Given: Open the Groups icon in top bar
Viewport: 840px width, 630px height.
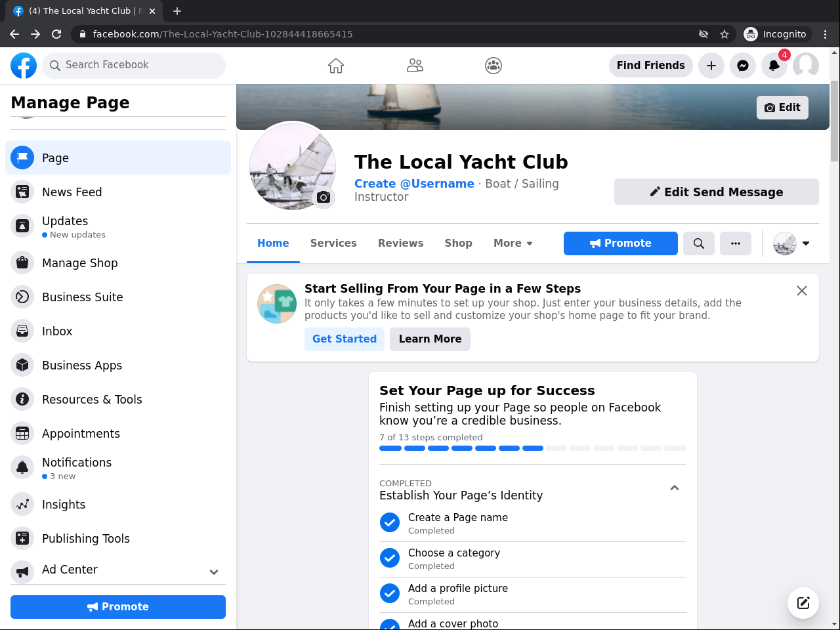Looking at the screenshot, I should [493, 66].
